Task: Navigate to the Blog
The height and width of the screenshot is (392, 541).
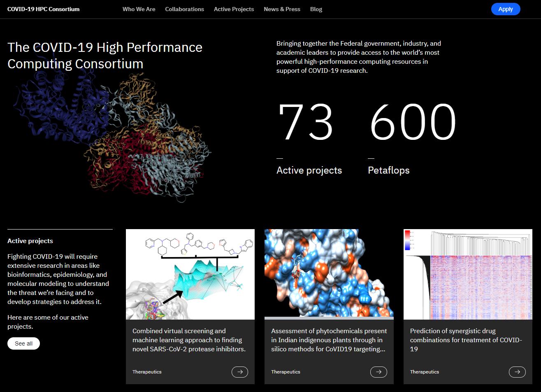Action: (316, 9)
